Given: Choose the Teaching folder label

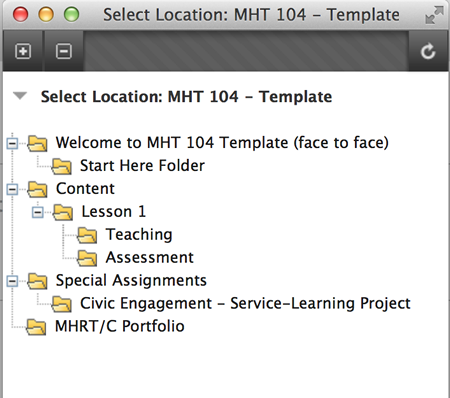Looking at the screenshot, I should point(139,235).
